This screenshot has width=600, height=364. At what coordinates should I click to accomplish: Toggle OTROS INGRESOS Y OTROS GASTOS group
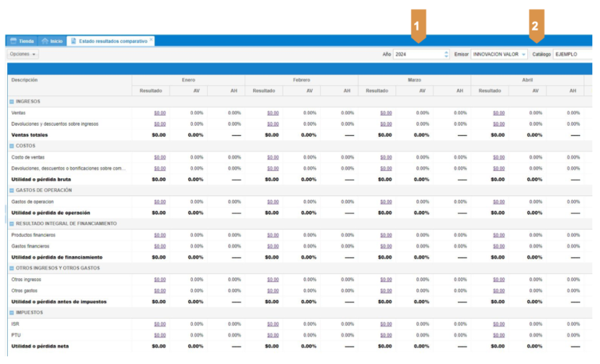click(x=12, y=268)
